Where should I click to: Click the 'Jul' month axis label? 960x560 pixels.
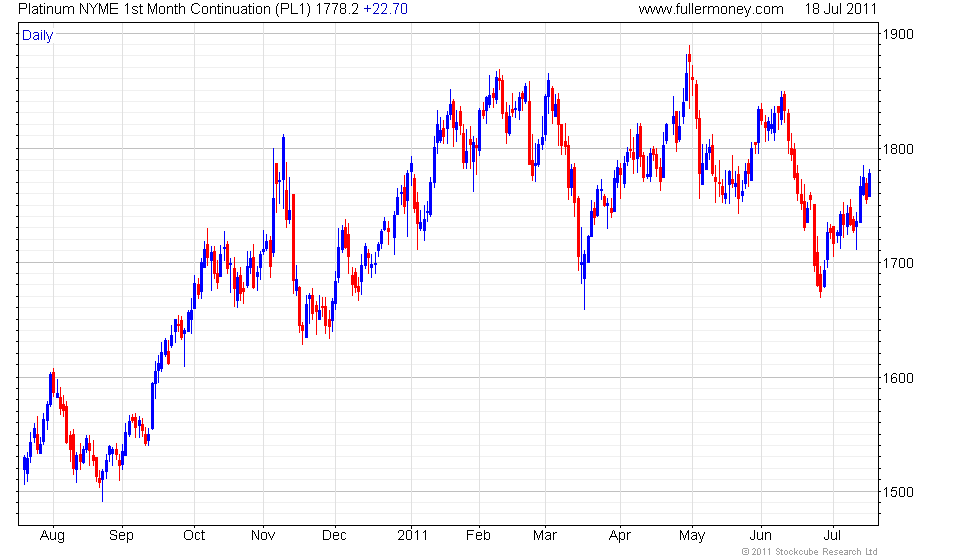(x=832, y=535)
